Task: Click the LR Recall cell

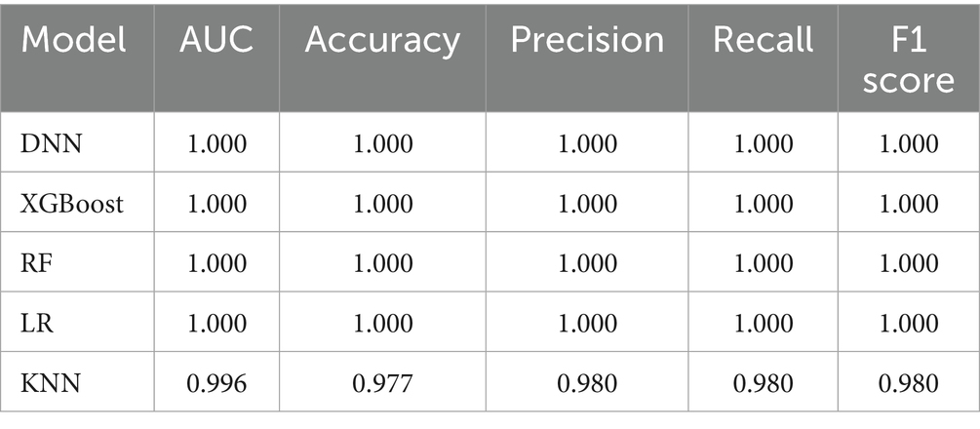Action: coord(764,324)
